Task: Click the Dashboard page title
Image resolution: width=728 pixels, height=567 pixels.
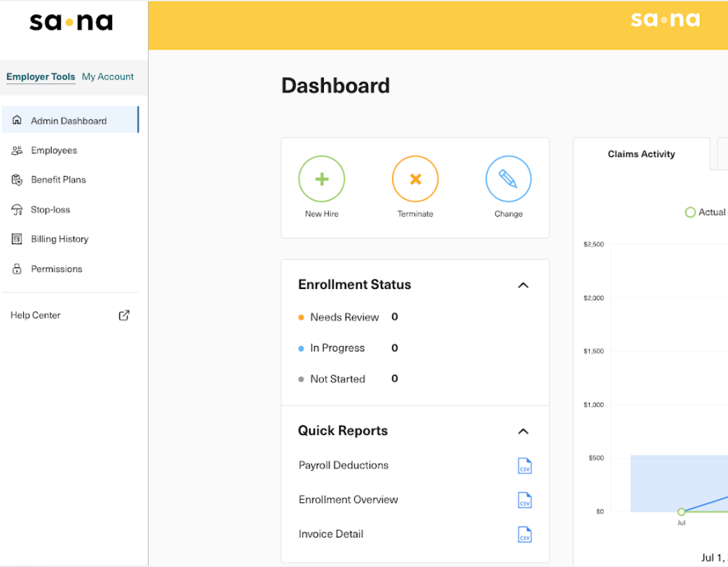Action: (336, 85)
